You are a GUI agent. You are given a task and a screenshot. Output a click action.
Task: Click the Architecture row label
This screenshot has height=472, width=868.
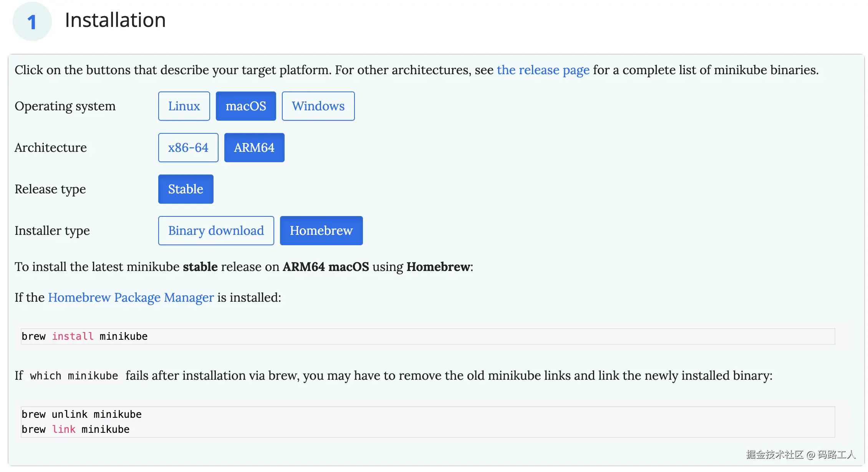click(51, 148)
